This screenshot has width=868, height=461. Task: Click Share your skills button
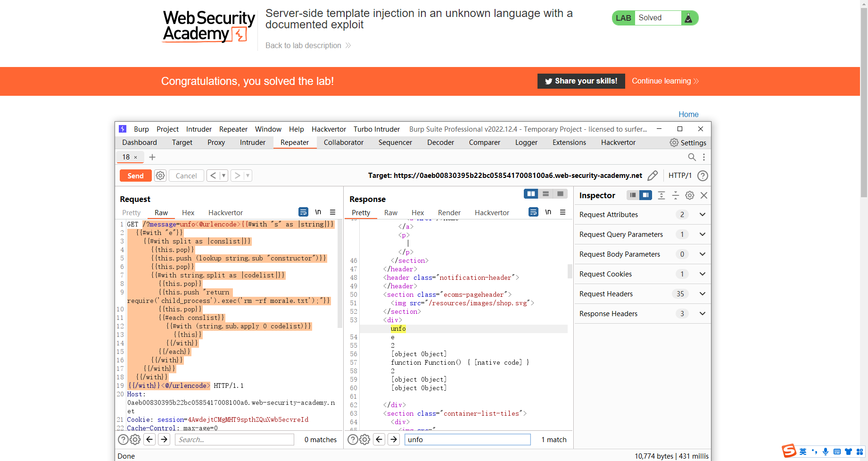tap(581, 81)
